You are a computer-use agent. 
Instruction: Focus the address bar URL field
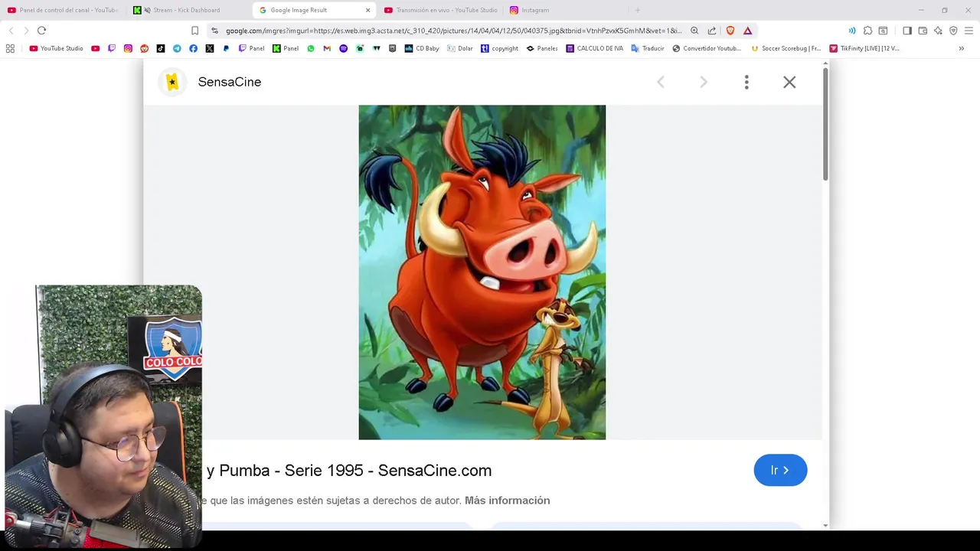click(x=453, y=31)
